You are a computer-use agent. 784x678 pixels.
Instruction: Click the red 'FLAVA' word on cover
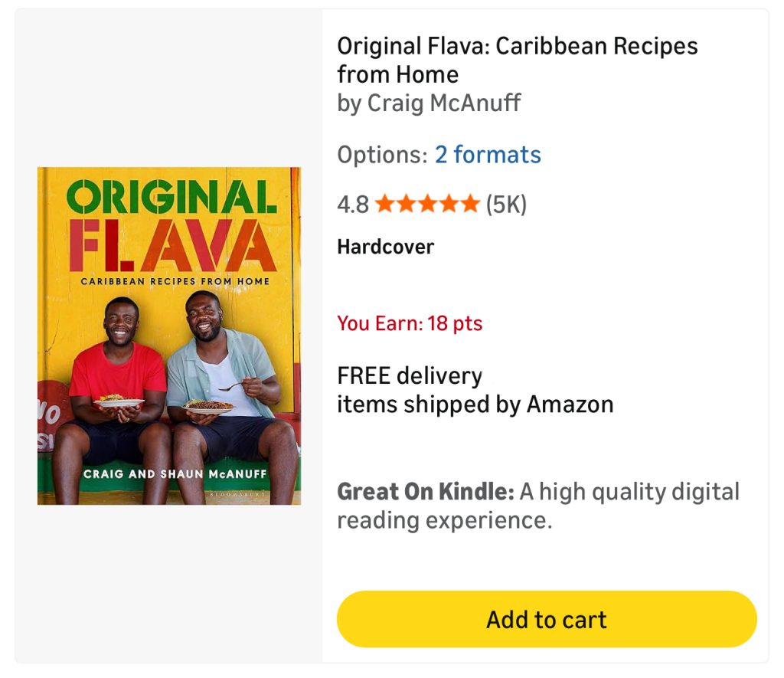pos(172,244)
